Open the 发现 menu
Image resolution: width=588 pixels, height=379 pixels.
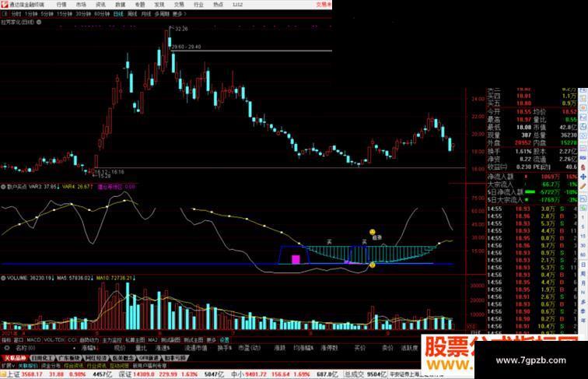click(159, 5)
